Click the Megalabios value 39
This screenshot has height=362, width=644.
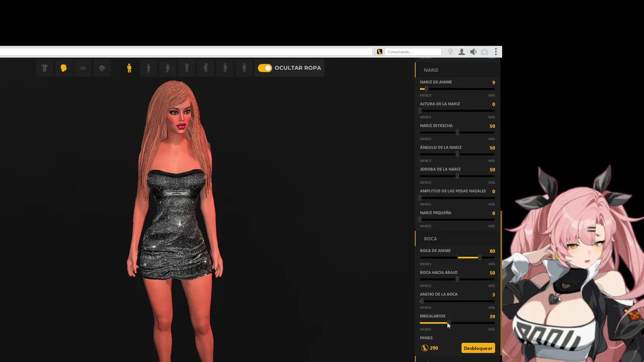click(492, 316)
